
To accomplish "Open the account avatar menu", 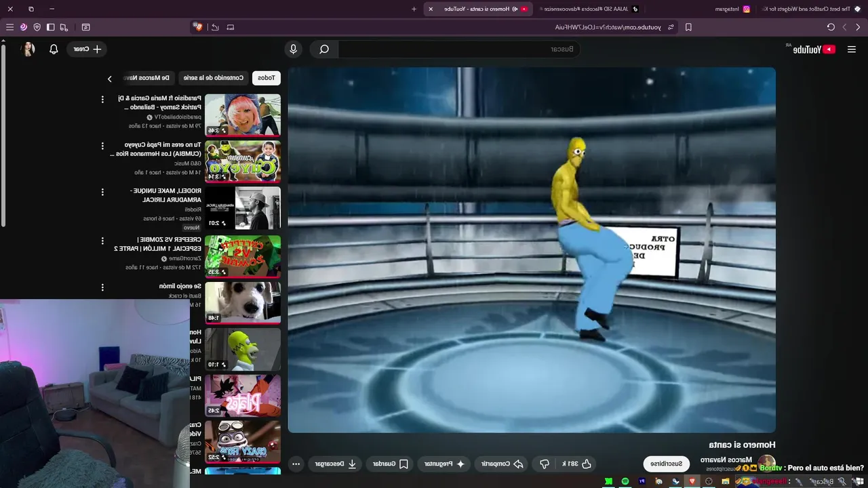I will [28, 49].
